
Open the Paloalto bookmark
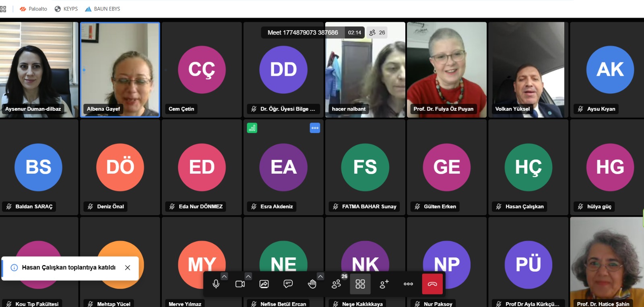[33, 9]
